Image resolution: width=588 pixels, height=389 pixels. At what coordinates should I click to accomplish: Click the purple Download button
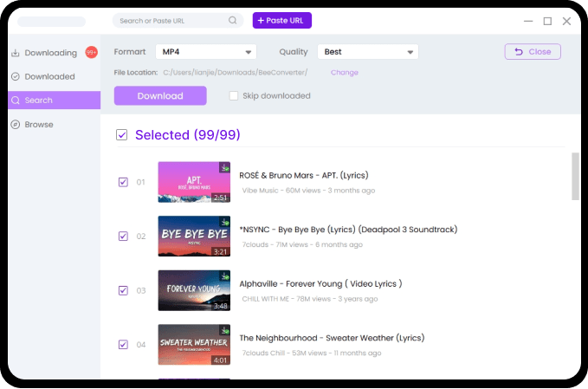point(160,95)
